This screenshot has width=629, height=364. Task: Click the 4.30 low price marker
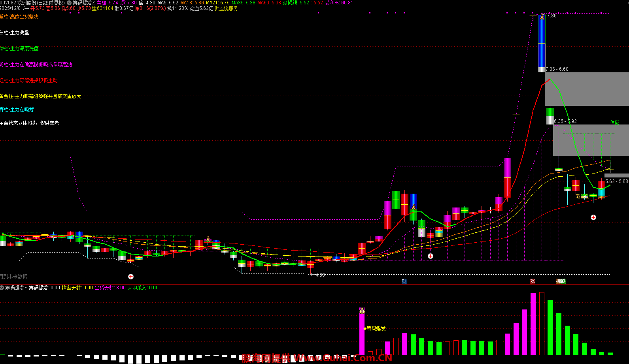320,275
